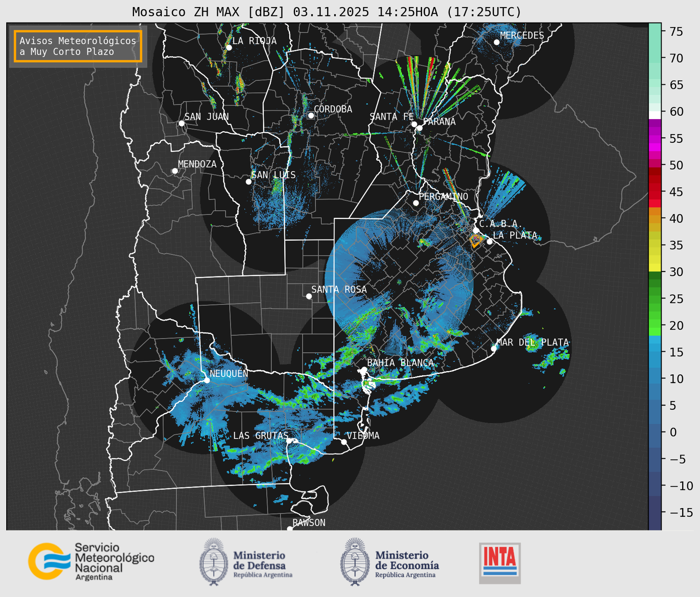This screenshot has height=597, width=700.
Task: Click the C.A.B.A. map label
Action: click(x=501, y=224)
